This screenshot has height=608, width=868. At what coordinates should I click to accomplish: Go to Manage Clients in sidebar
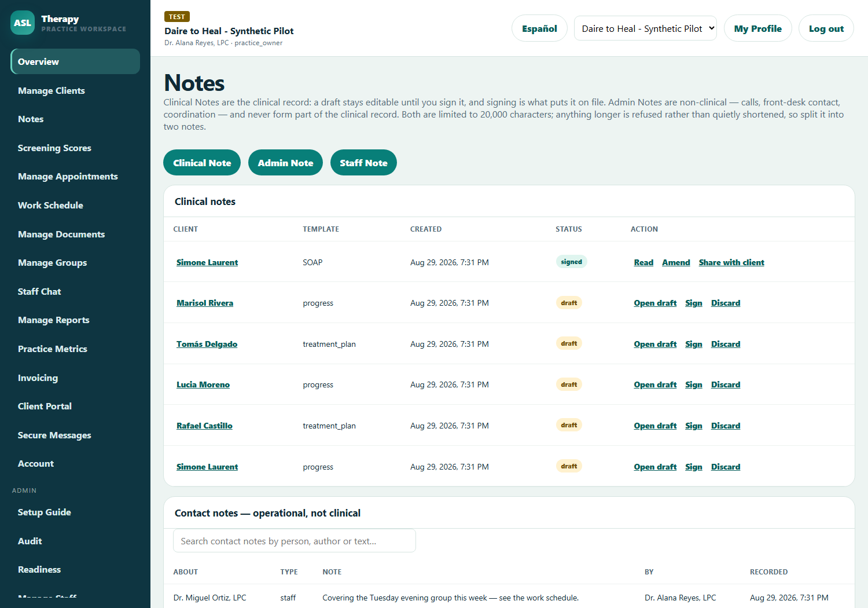click(x=75, y=90)
